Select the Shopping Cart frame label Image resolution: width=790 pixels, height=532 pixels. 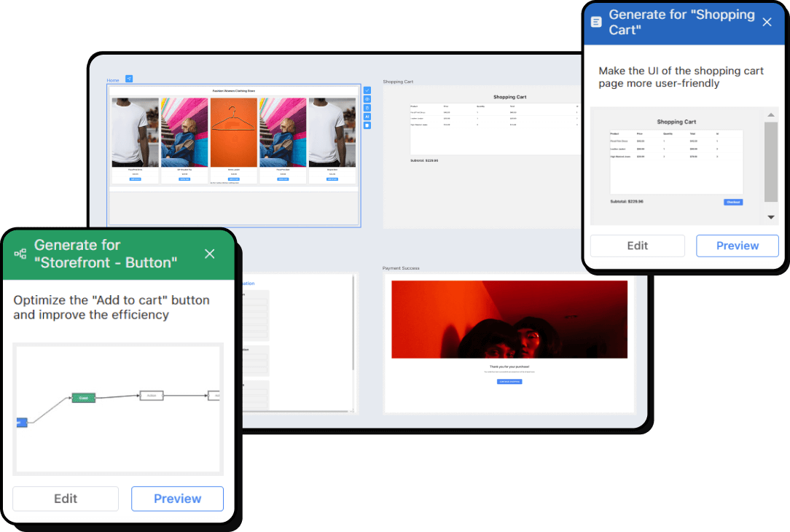[x=397, y=82]
